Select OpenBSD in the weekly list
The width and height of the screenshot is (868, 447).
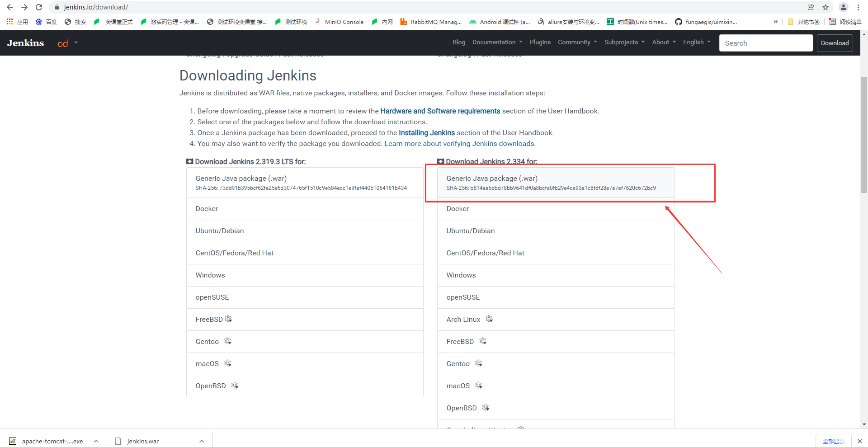(x=556, y=408)
